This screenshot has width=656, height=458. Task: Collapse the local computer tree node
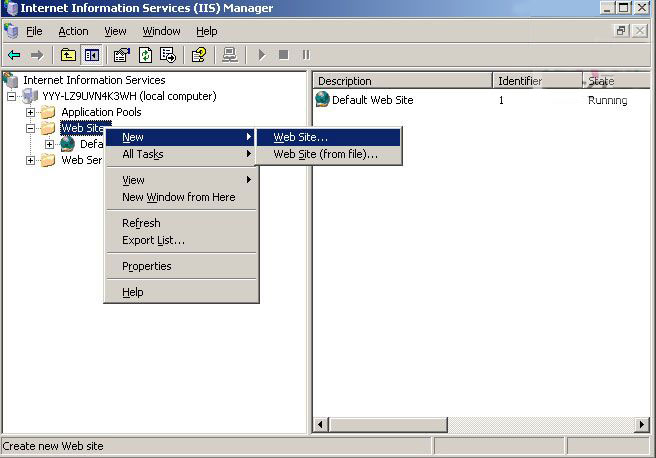pos(12,96)
